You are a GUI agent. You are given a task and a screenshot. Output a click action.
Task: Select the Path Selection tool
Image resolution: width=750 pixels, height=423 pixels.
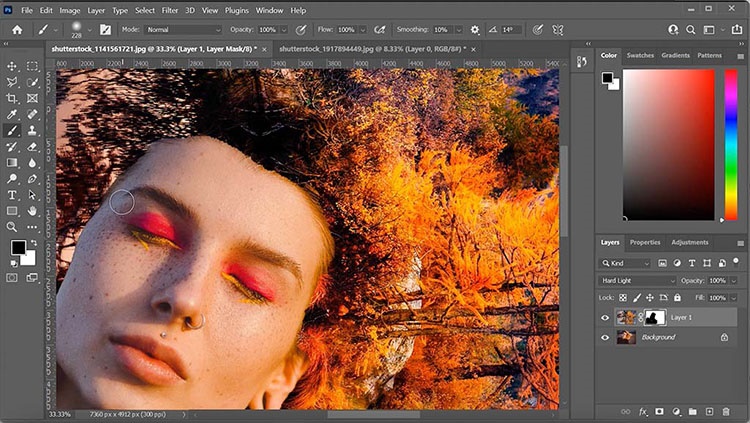[32, 195]
